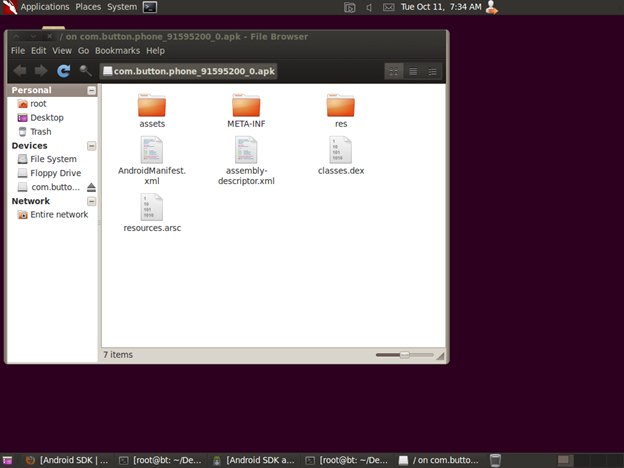
Task: Collapse the Network sidebar section
Action: (92, 201)
